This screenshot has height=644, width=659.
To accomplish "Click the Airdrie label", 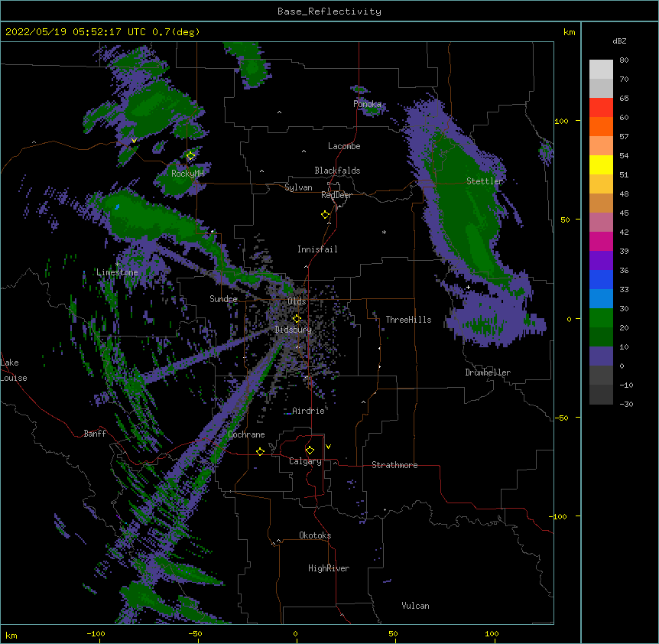I will (x=308, y=411).
